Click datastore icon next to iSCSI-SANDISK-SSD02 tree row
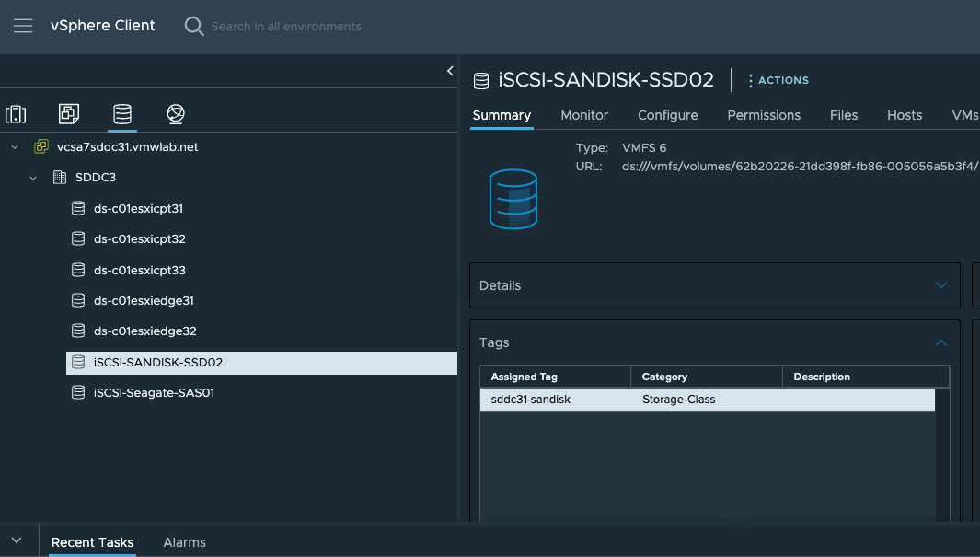 [78, 363]
